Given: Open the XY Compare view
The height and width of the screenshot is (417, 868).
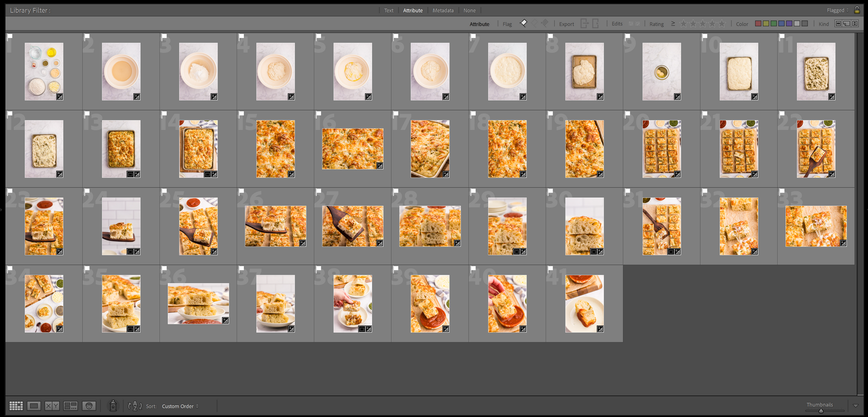Looking at the screenshot, I should click(52, 406).
